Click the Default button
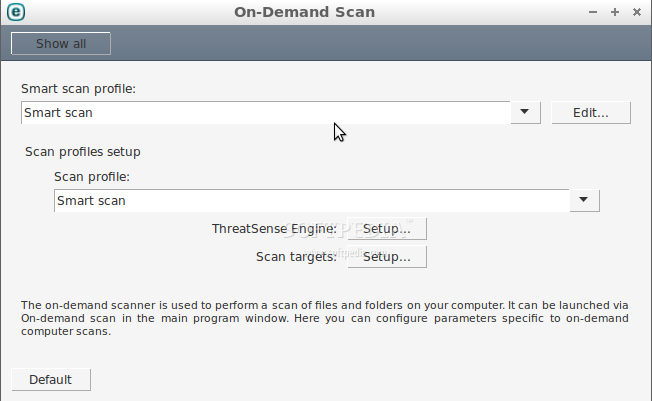Image resolution: width=652 pixels, height=401 pixels. click(51, 379)
